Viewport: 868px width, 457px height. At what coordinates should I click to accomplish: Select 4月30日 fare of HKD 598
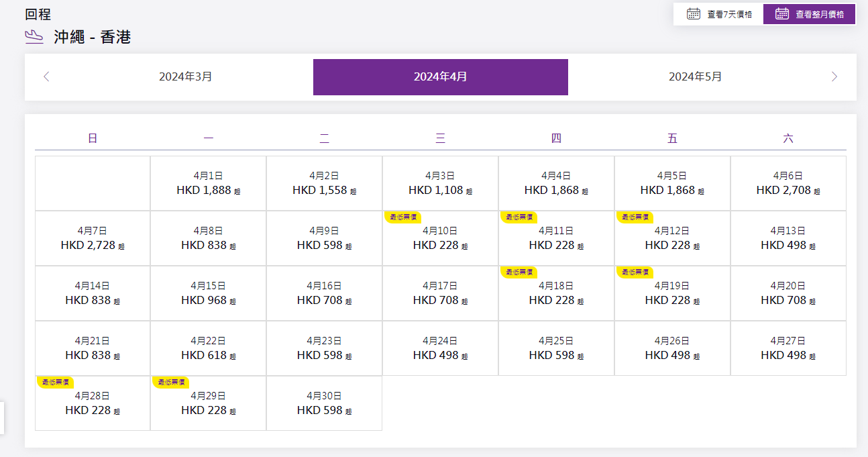(x=324, y=403)
